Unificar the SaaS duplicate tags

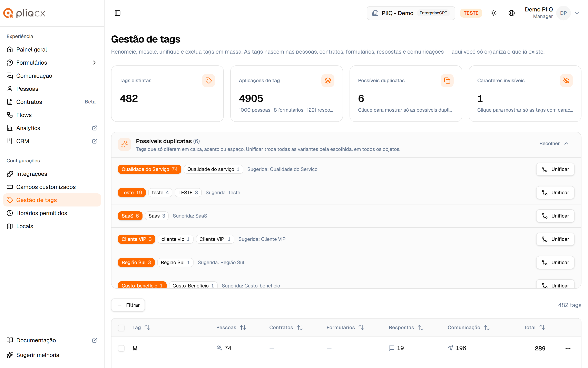point(555,216)
